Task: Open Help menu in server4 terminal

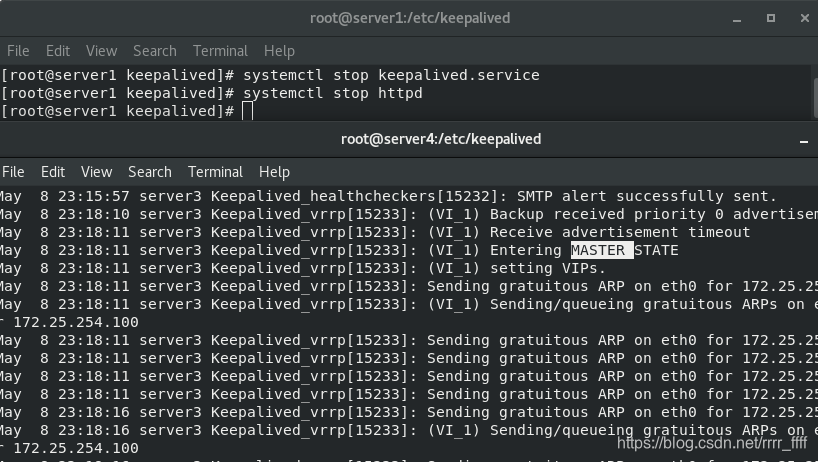Action: pyautogui.click(x=274, y=172)
